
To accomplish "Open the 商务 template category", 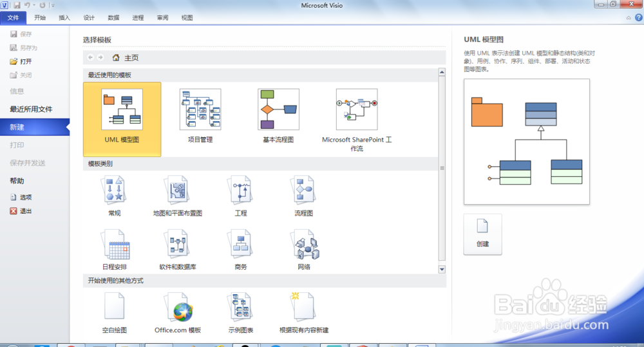I will coord(241,250).
